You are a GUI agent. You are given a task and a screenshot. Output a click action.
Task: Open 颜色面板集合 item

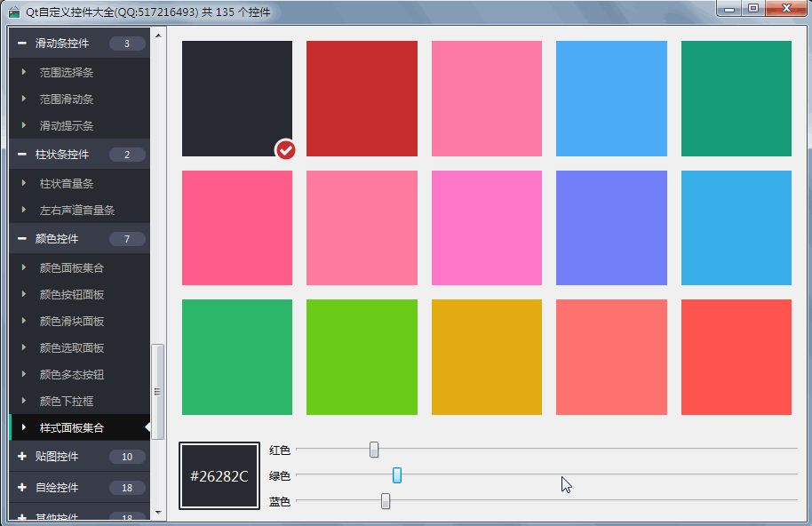71,267
